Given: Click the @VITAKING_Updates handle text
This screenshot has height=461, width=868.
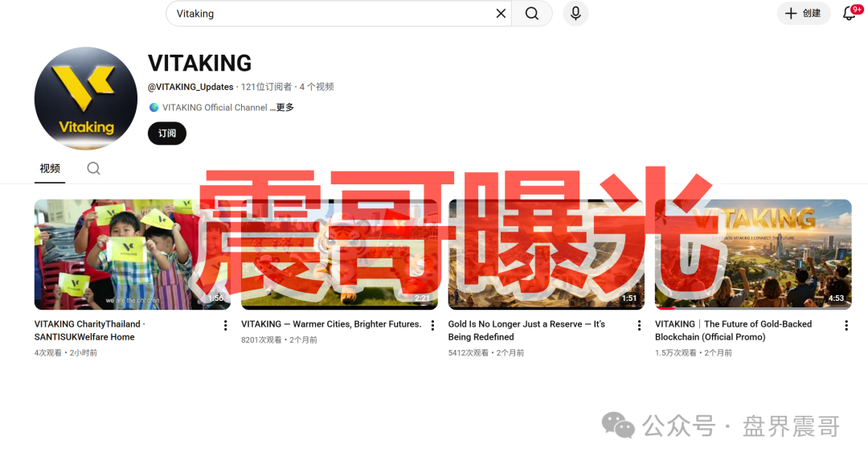Looking at the screenshot, I should (190, 87).
